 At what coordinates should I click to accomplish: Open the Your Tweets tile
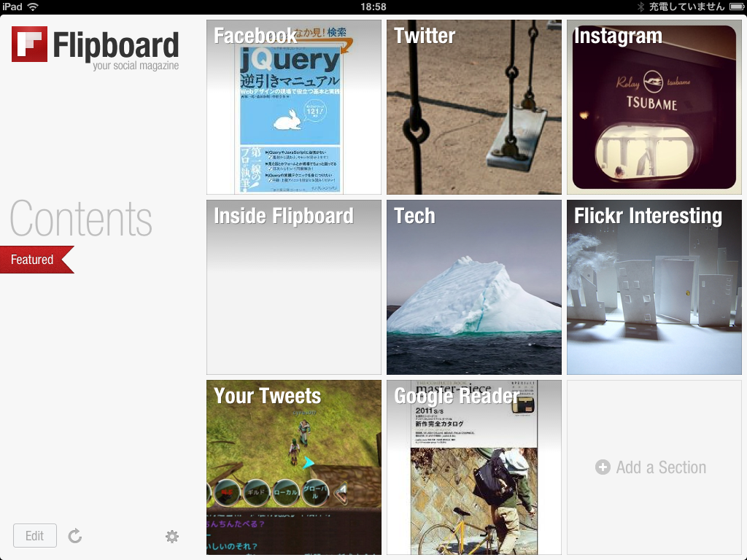pyautogui.click(x=294, y=467)
